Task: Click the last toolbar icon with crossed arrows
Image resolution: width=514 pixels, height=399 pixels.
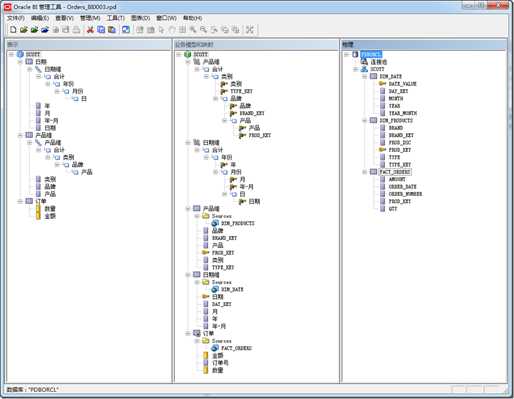Action: 250,30
